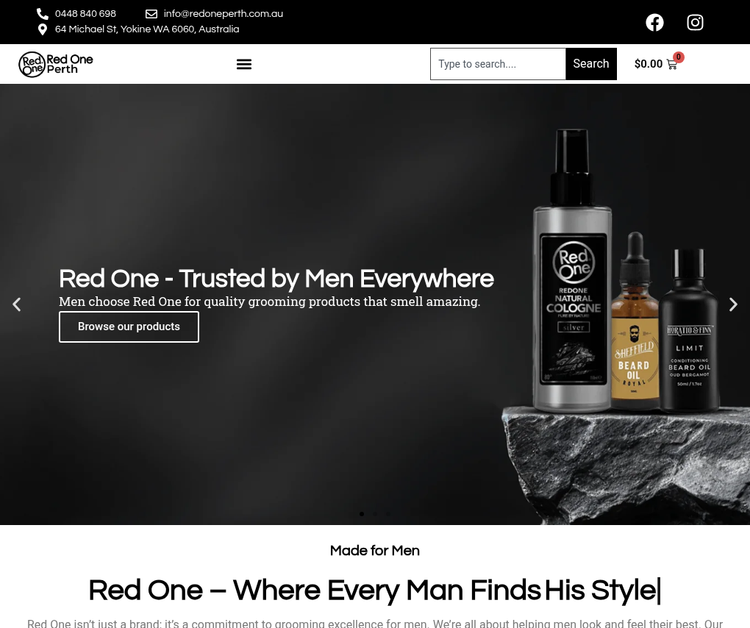Open the hamburger navigation menu
Image resolution: width=750 pixels, height=628 pixels.
(244, 64)
